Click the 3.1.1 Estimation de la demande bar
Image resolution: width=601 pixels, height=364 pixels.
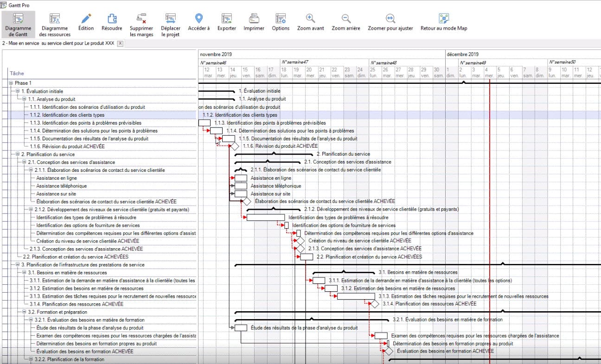[319, 280]
